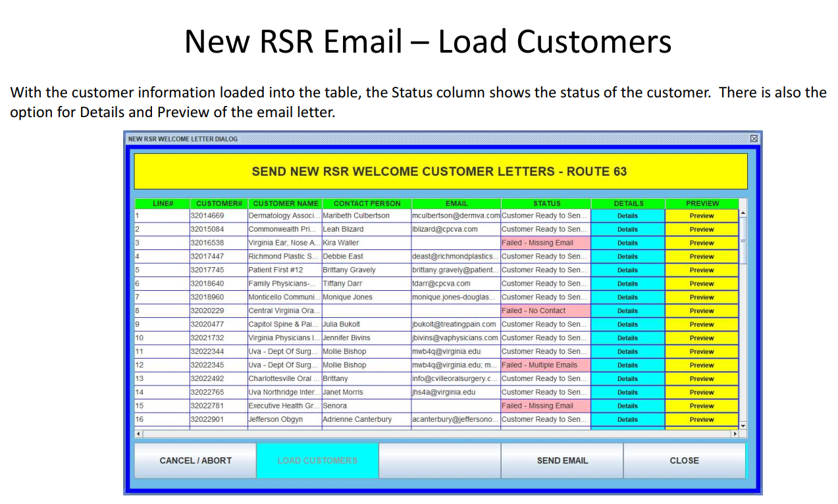
Task: Select customer number 32022901
Action: click(219, 419)
